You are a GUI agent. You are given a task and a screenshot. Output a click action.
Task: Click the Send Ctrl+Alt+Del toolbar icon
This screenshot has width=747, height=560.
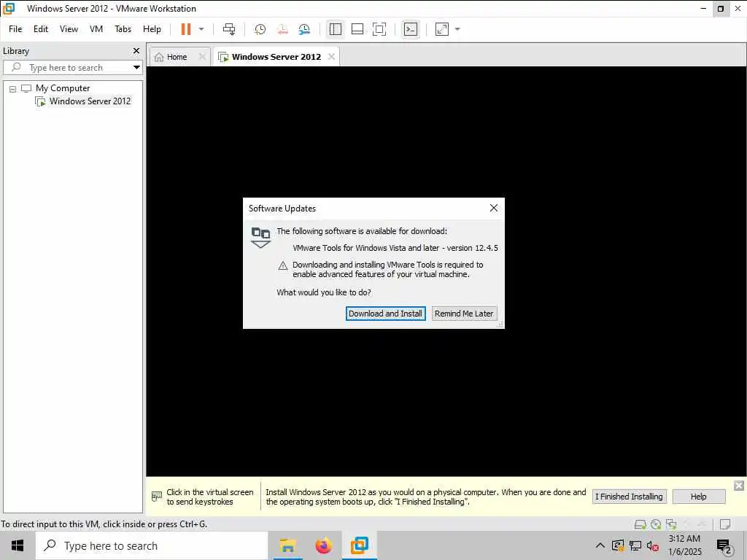(228, 29)
